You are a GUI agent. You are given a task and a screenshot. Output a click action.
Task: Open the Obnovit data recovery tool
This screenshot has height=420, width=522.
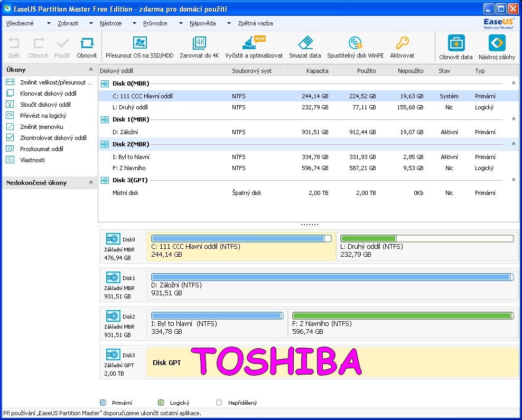point(455,43)
